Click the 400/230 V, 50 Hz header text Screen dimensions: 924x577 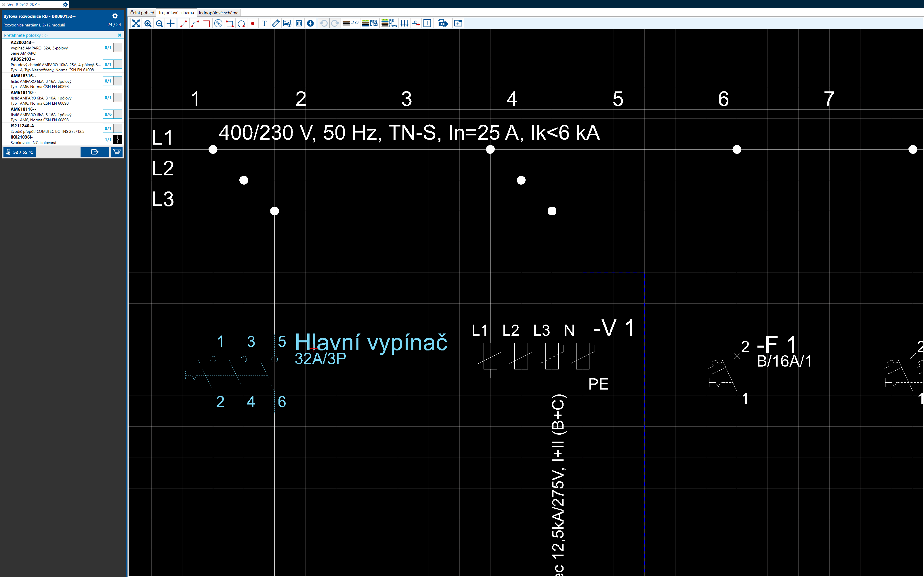[x=409, y=133]
